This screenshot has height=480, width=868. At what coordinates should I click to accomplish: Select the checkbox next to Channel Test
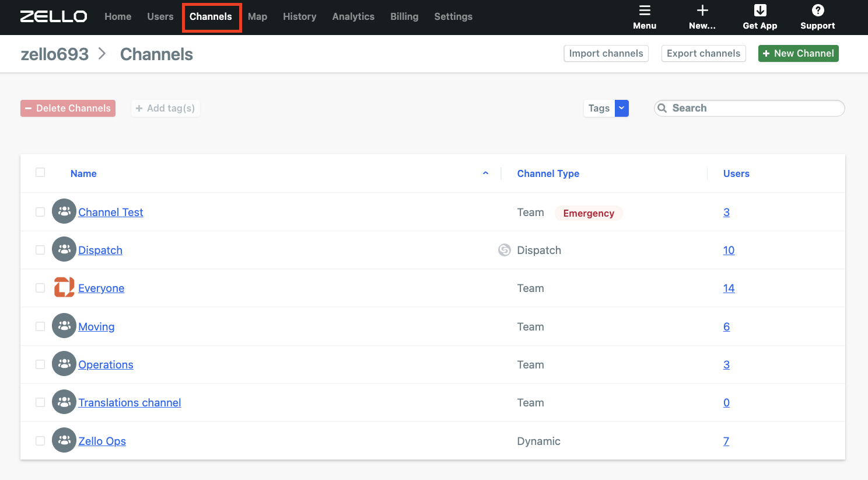tap(40, 211)
